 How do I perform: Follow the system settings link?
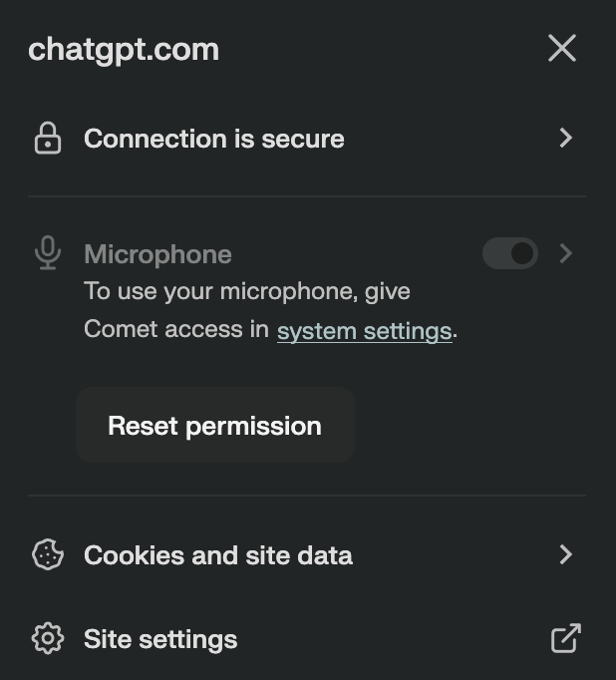point(364,330)
